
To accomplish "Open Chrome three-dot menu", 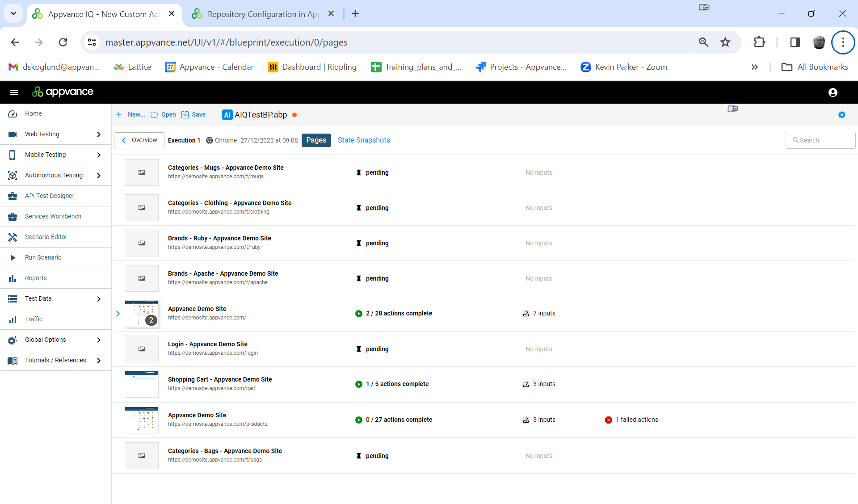I will 843,42.
